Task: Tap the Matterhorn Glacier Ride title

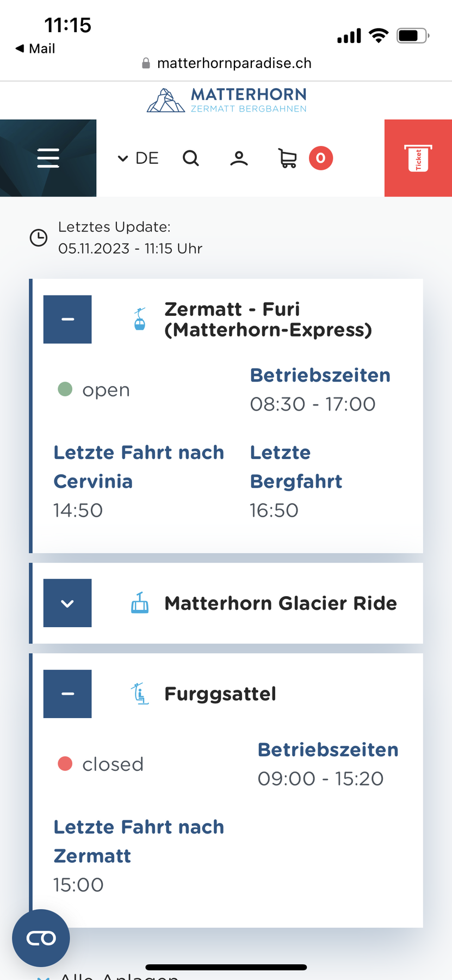Action: (280, 603)
